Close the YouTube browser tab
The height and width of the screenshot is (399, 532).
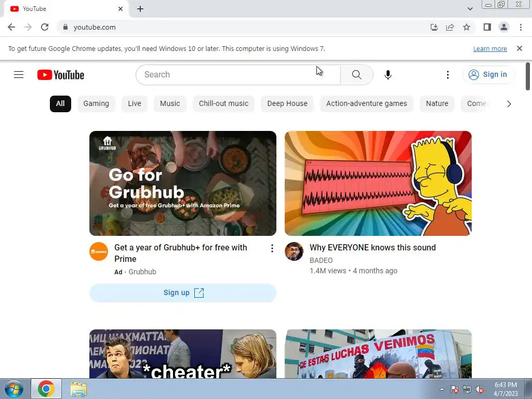click(x=121, y=9)
